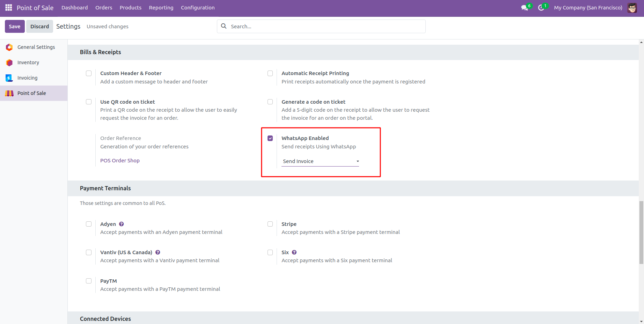
Task: Click the Point of Sale app title
Action: [35, 8]
